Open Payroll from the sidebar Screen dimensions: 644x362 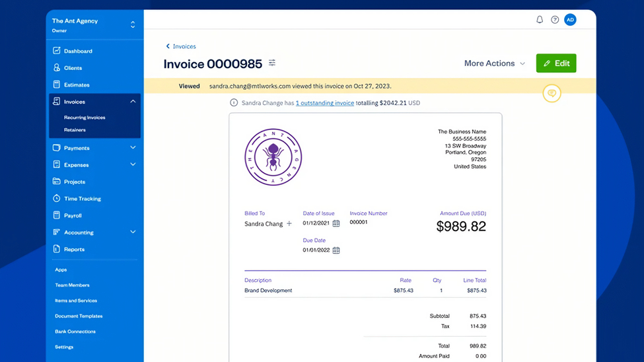[73, 215]
